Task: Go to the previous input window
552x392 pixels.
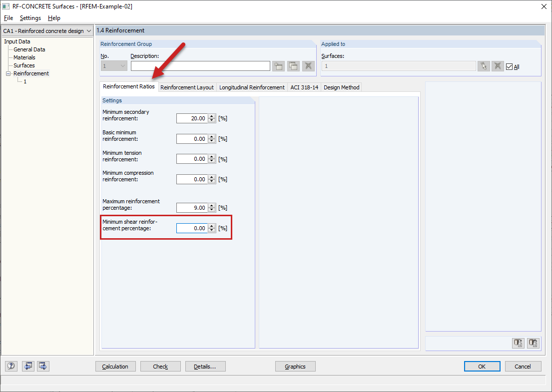Action: pyautogui.click(x=28, y=366)
